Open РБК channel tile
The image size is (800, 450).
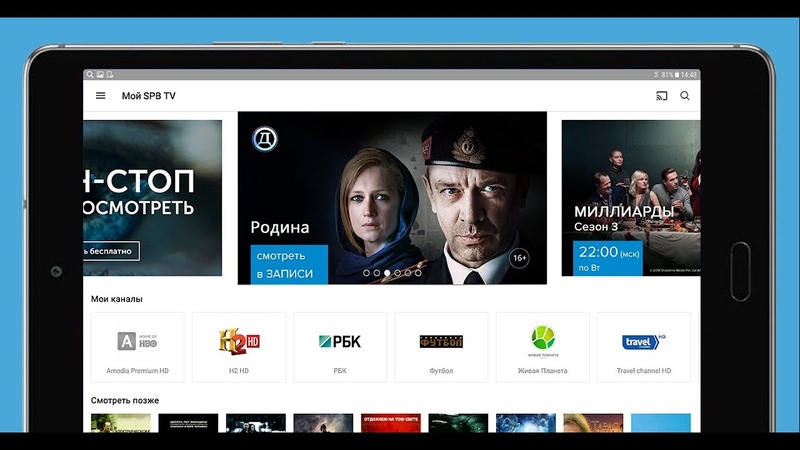pyautogui.click(x=340, y=347)
